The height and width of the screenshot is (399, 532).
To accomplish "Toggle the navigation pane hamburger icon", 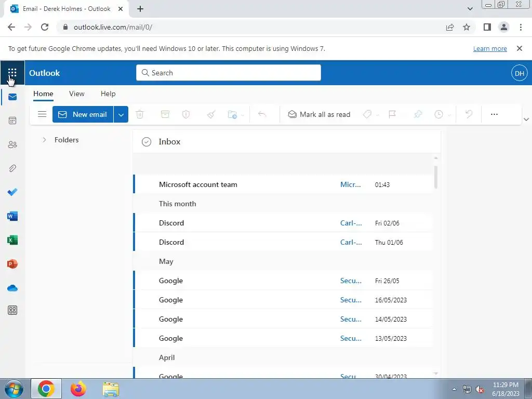I will tap(42, 114).
